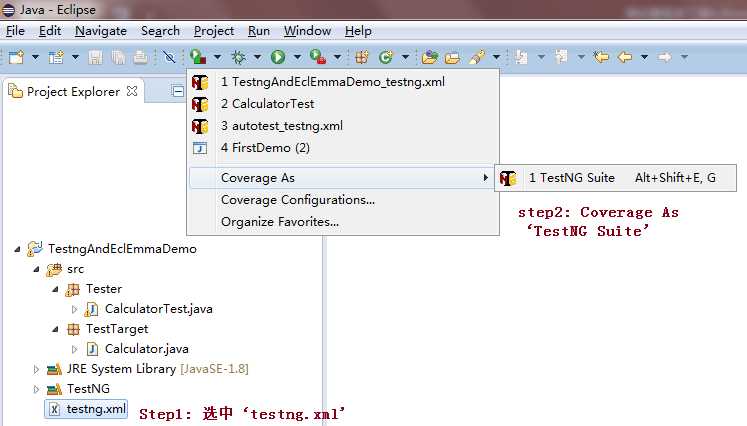
Task: Open the Search menu
Action: tap(160, 31)
